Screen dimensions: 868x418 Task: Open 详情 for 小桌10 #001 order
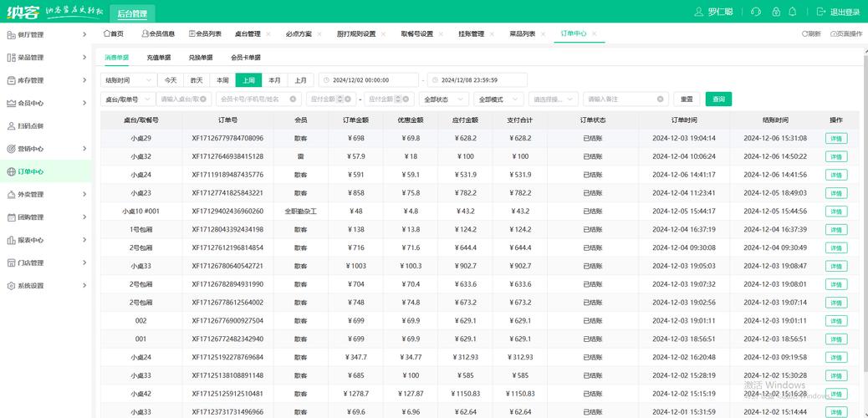tap(836, 212)
